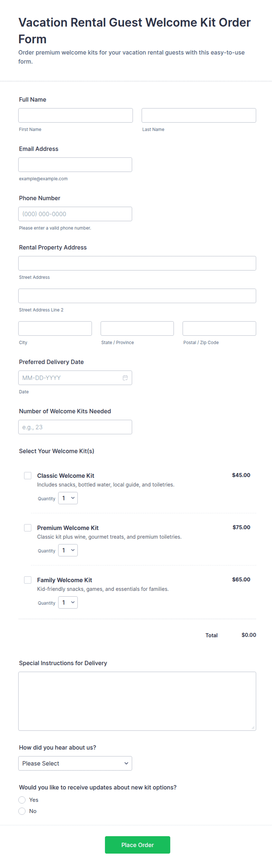
Task: Click the Phone Number field
Action: click(x=75, y=214)
